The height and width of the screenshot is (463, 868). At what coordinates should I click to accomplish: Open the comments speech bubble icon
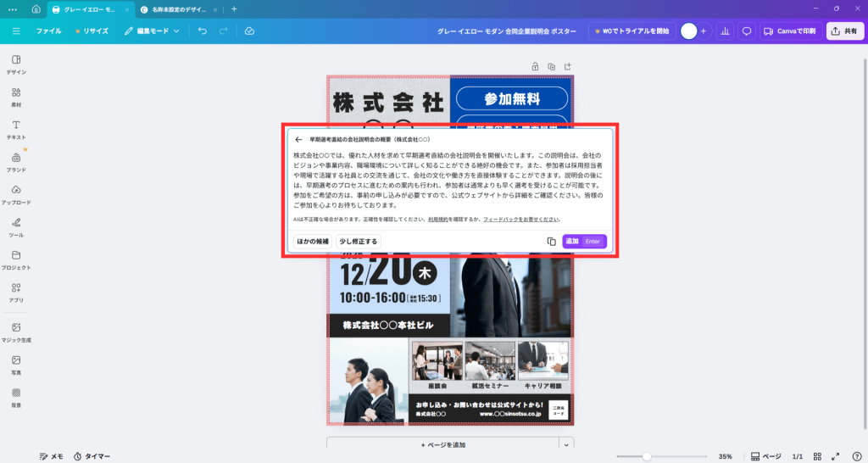[747, 31]
